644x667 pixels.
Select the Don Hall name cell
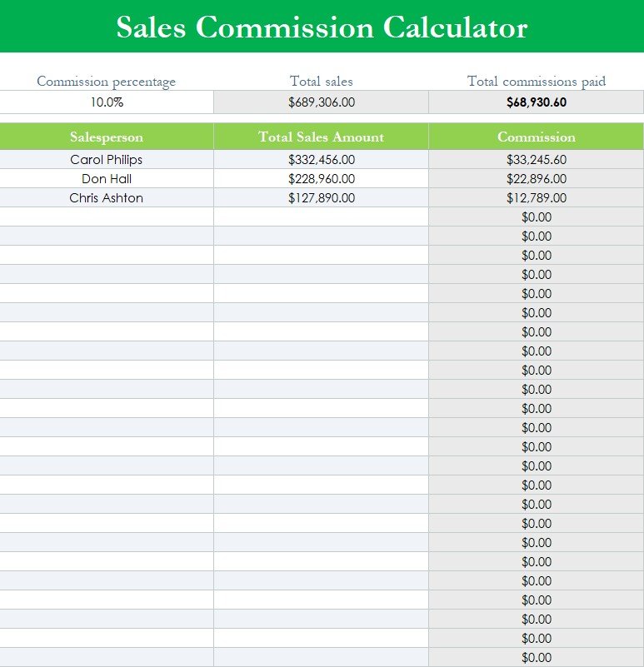pyautogui.click(x=107, y=178)
